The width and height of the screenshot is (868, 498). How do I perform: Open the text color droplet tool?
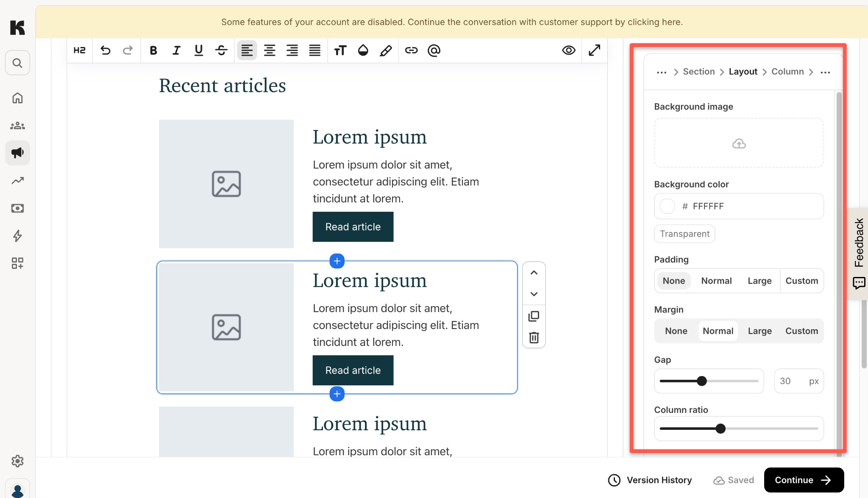tap(363, 50)
